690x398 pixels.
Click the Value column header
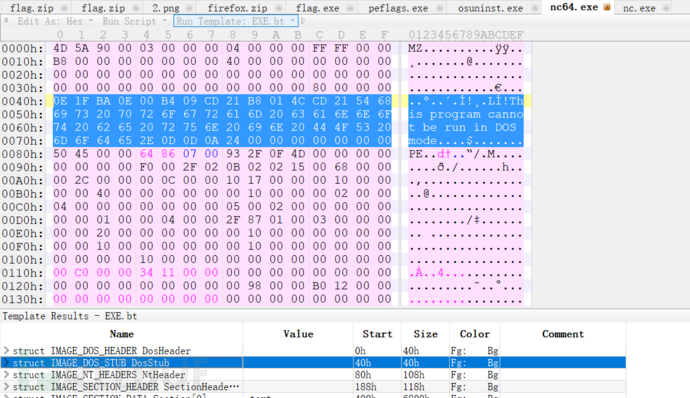[298, 334]
